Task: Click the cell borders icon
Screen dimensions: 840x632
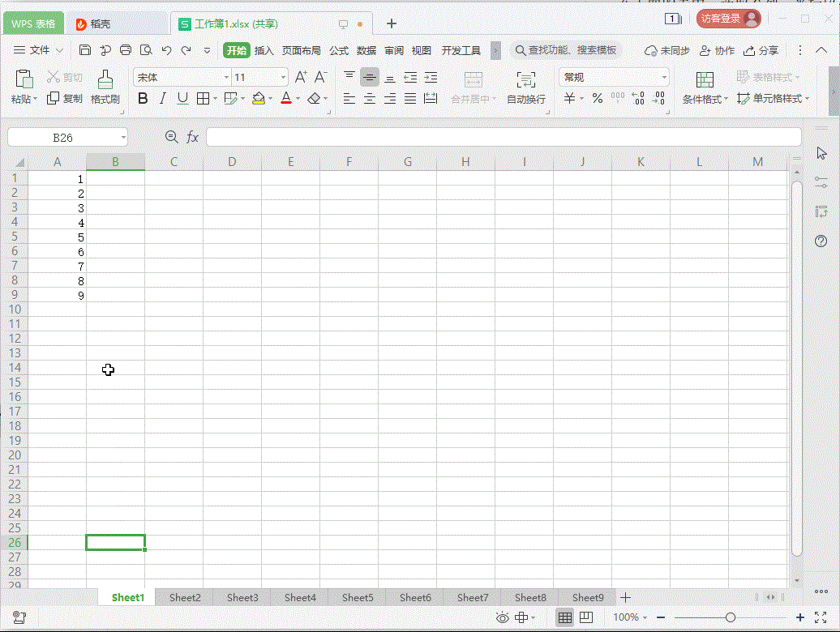Action: 203,99
